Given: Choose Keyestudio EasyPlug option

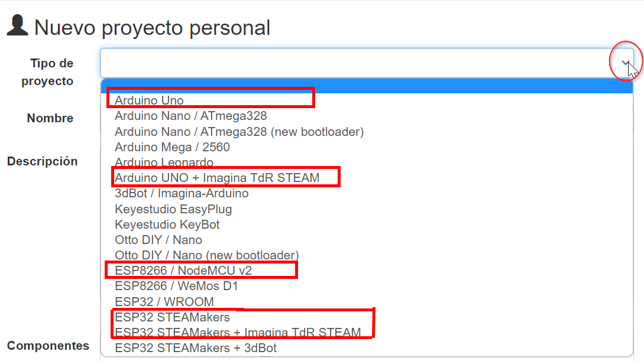Looking at the screenshot, I should point(367,209).
